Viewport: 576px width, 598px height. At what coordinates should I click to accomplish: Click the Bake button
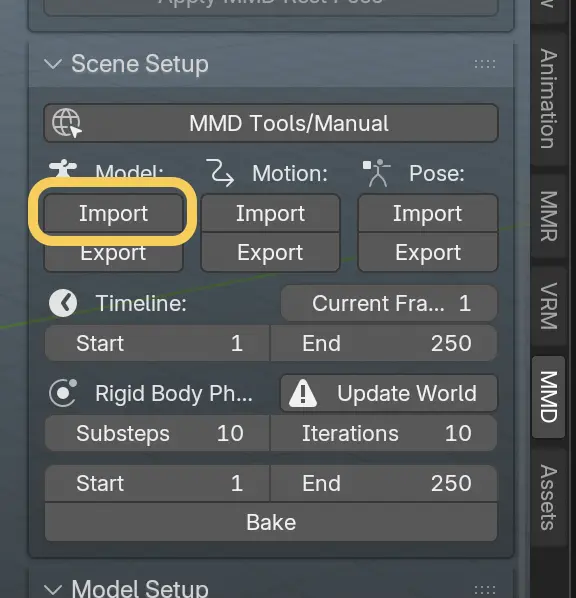(271, 522)
